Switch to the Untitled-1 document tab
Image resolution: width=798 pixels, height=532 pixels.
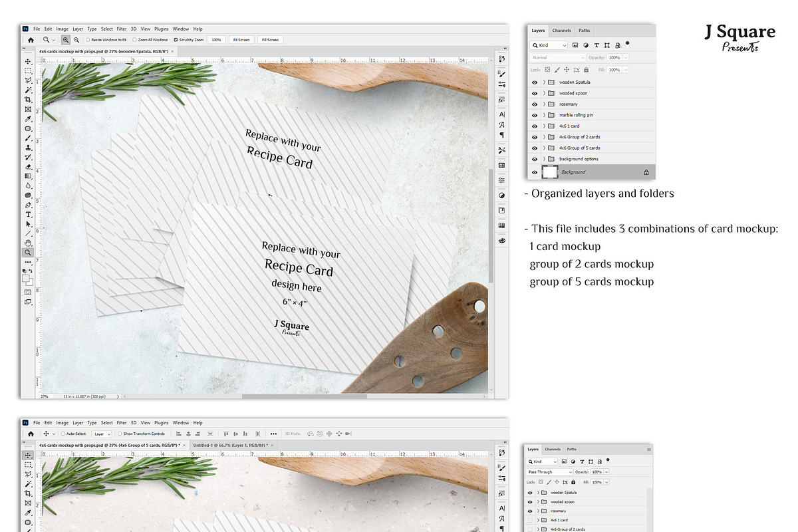pos(233,445)
